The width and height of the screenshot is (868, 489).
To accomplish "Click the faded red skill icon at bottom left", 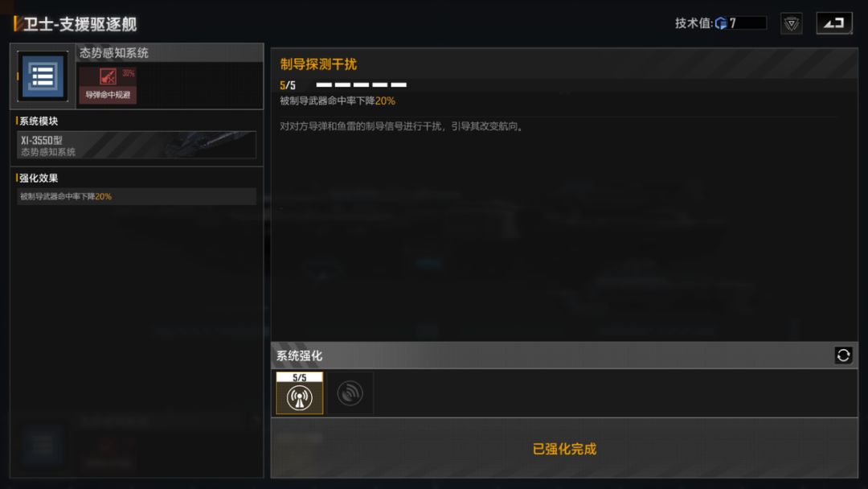I will tap(108, 451).
